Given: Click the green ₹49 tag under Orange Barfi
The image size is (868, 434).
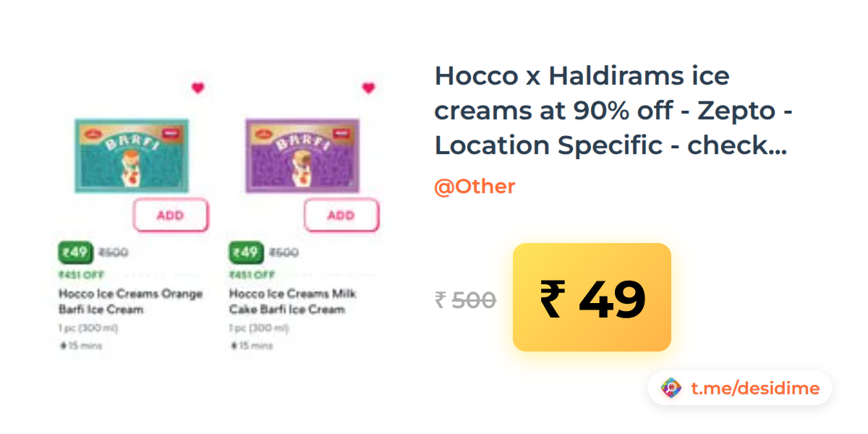Looking at the screenshot, I should click(x=75, y=252).
